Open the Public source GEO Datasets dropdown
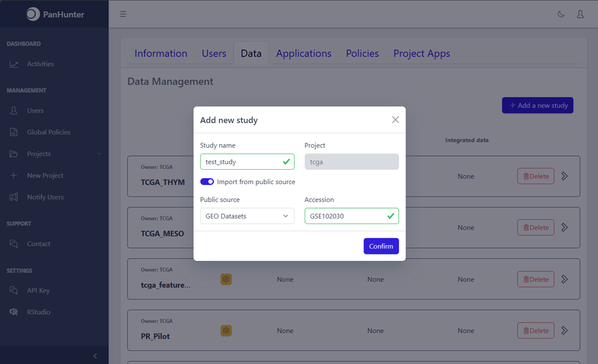 (x=247, y=216)
